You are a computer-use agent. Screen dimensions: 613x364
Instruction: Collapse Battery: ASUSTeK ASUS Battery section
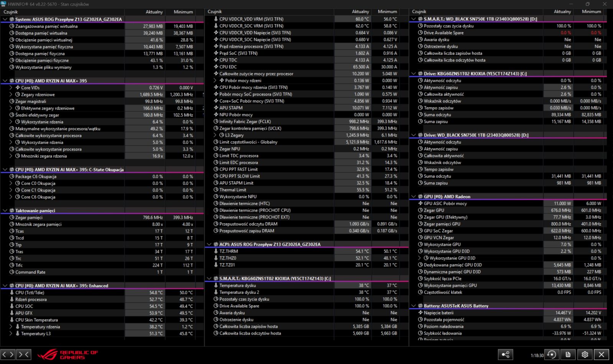point(413,306)
